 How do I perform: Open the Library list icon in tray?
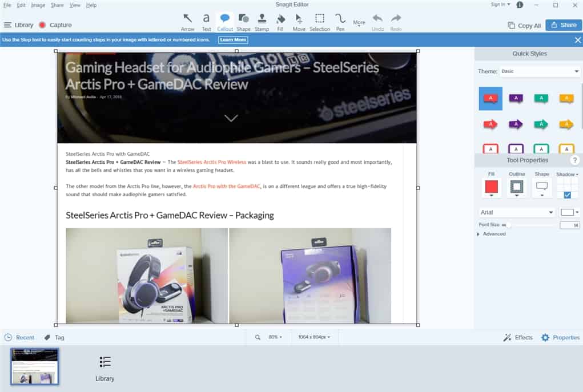[x=105, y=369]
